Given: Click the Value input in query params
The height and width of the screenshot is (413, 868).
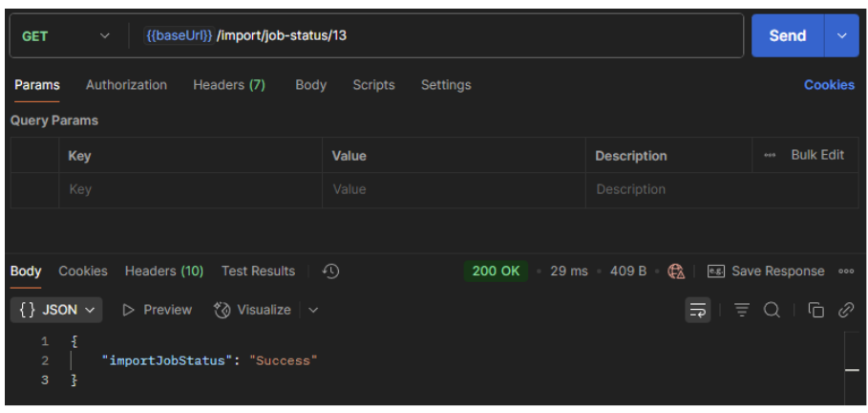Looking at the screenshot, I should (454, 189).
